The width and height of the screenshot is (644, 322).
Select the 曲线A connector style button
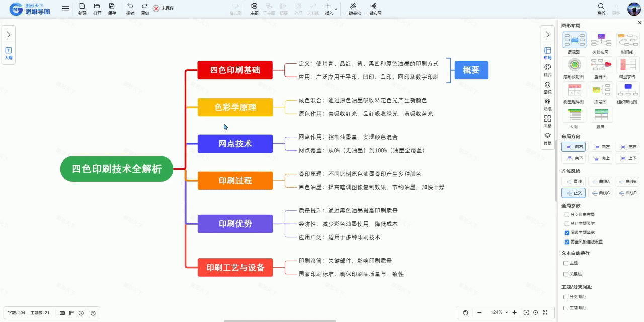[601, 181]
